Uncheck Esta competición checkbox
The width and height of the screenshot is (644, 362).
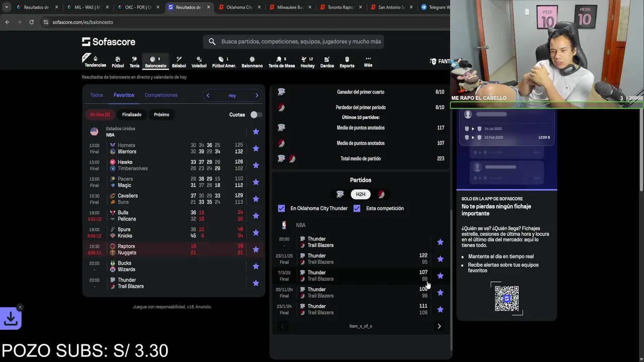click(x=357, y=208)
